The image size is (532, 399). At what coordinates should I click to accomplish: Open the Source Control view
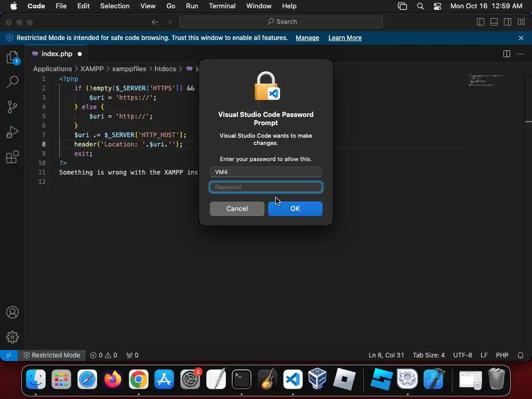[x=12, y=107]
